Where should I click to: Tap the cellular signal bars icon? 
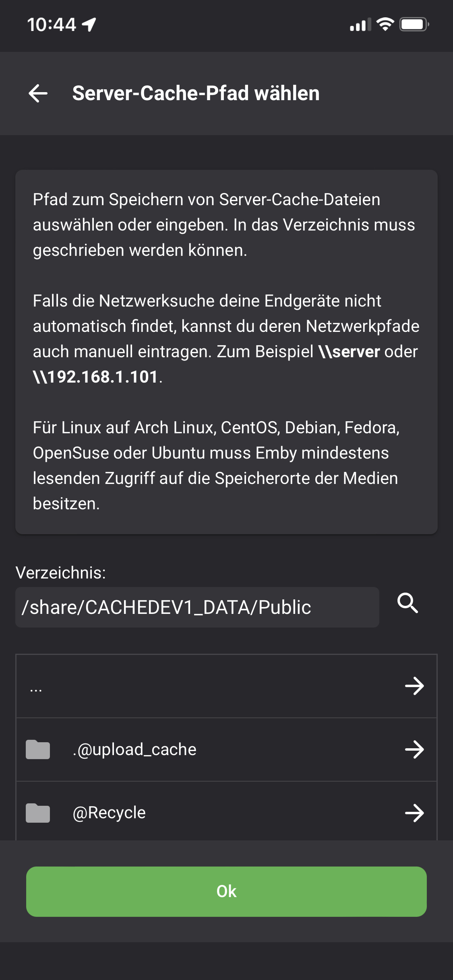click(x=360, y=25)
